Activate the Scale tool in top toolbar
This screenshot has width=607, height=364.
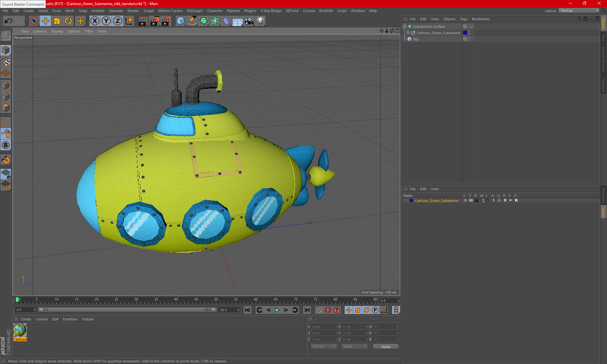click(57, 21)
